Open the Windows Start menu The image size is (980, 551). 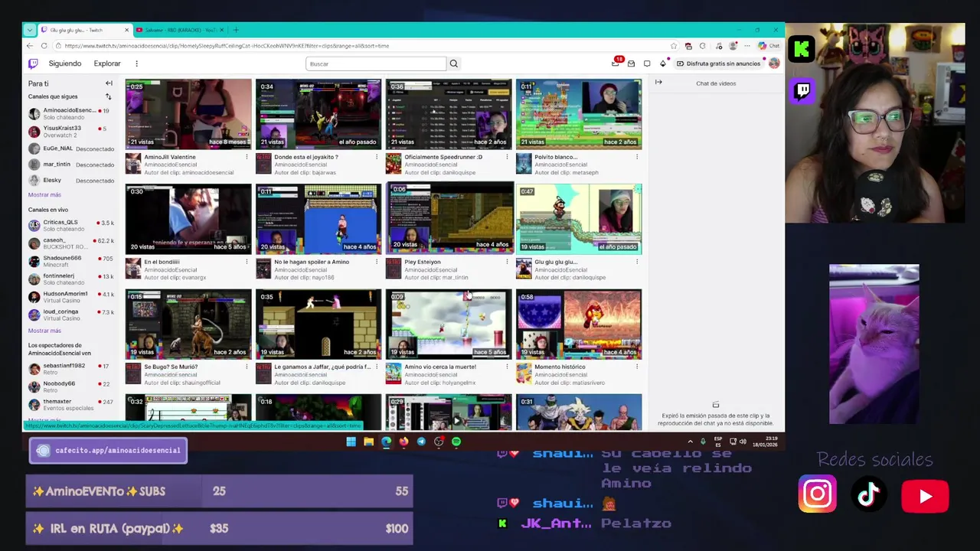[351, 442]
